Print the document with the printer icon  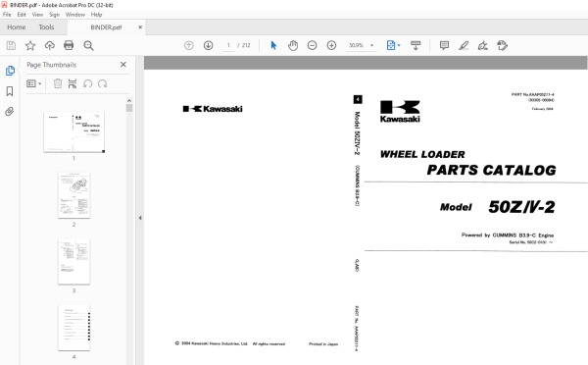[69, 46]
